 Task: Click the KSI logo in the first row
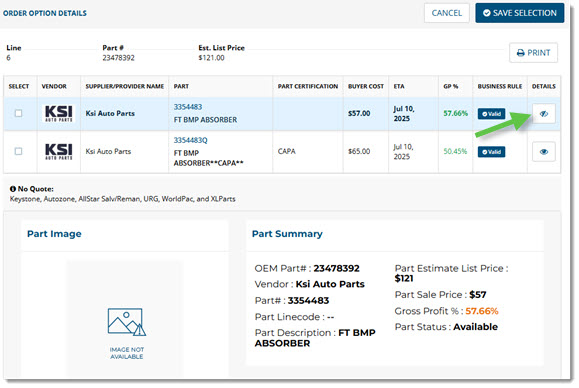pyautogui.click(x=59, y=114)
